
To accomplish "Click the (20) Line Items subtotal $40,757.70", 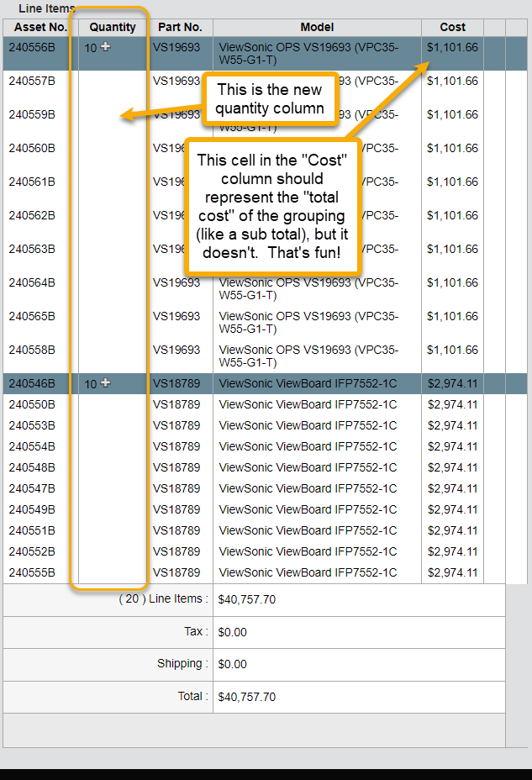I will click(x=246, y=599).
